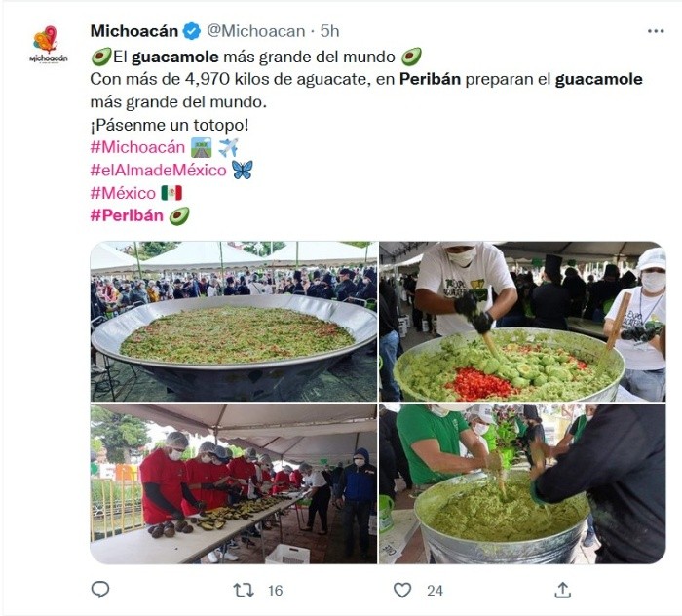
Task: Click the blue verified badge
Action: (x=192, y=31)
